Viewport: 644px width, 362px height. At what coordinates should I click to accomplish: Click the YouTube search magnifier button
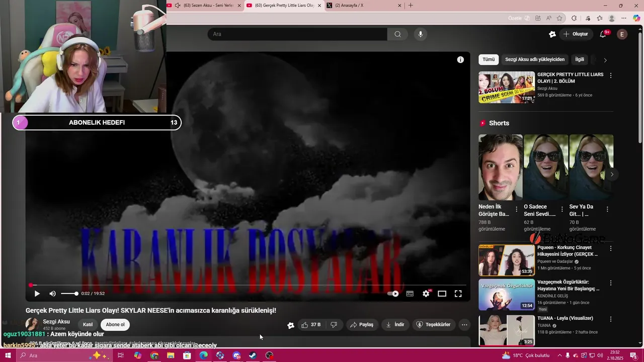coord(397,34)
